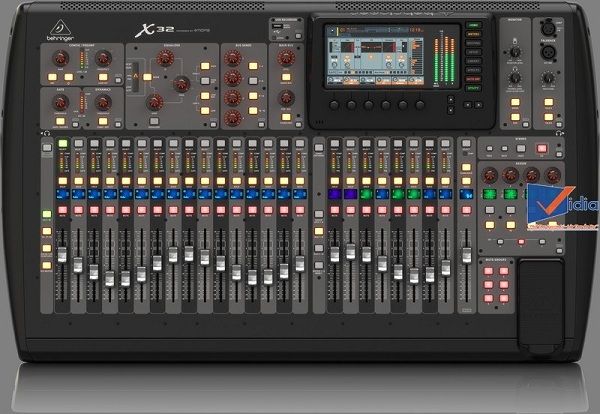600x414 pixels.
Task: Toggle the Low Cut button under the Frequency knob
Action: click(x=103, y=77)
